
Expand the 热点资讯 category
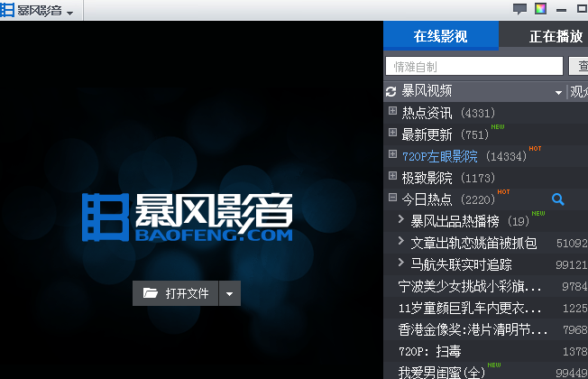pyautogui.click(x=392, y=110)
